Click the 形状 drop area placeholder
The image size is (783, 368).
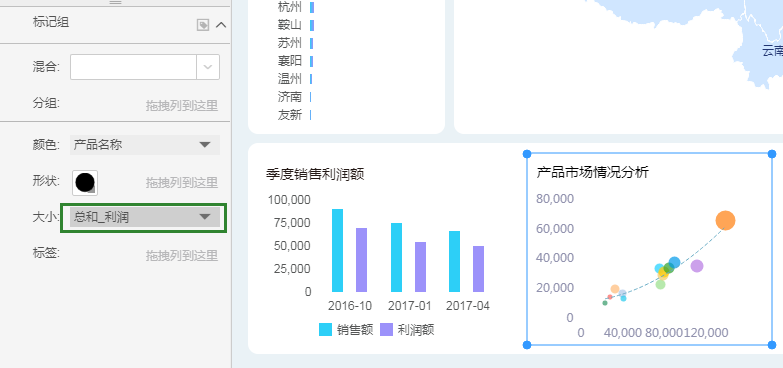coord(182,183)
